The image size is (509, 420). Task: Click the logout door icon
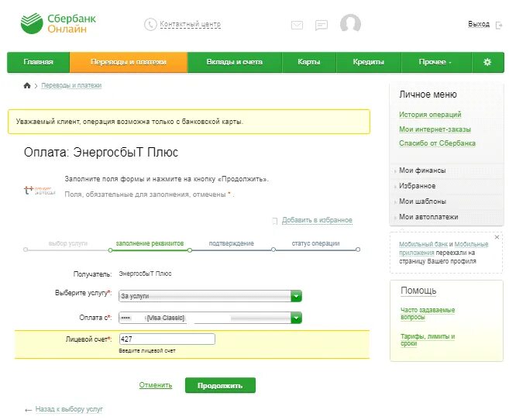pos(499,25)
